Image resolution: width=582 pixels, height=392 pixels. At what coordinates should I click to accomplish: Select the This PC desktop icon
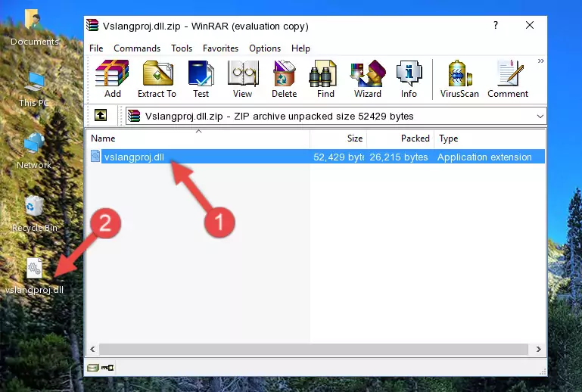point(34,89)
